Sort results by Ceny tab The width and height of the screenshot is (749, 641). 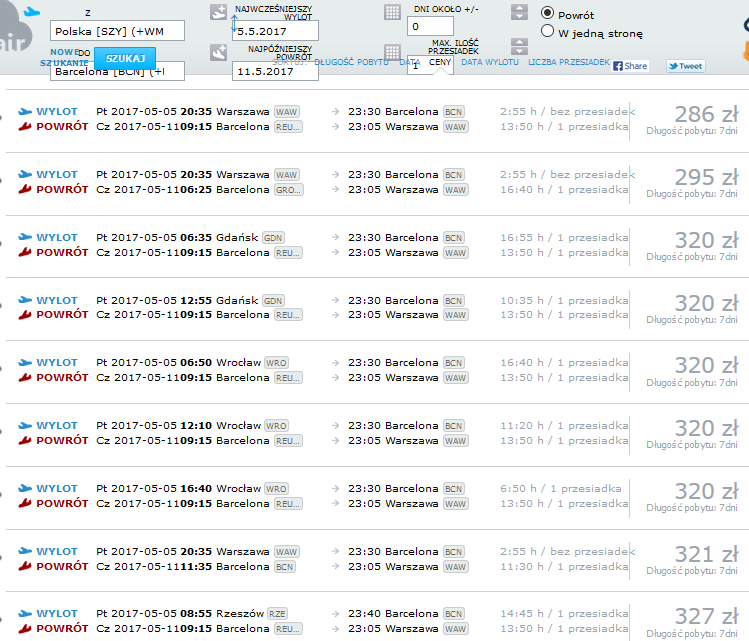(x=439, y=62)
